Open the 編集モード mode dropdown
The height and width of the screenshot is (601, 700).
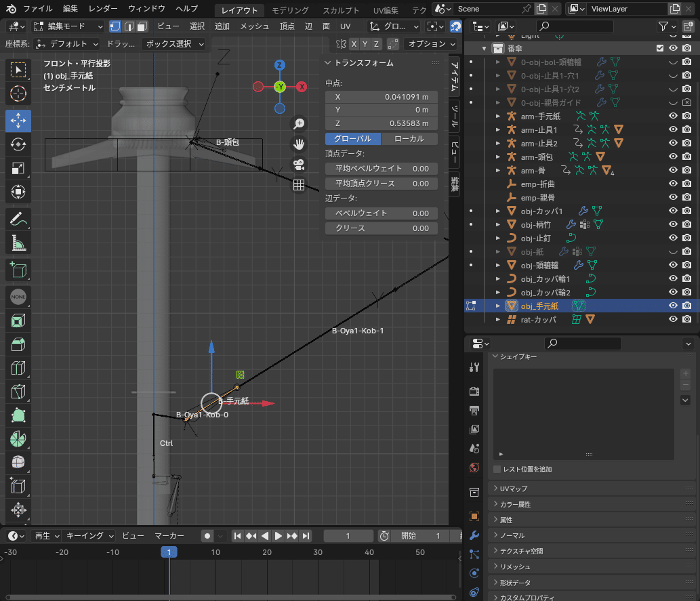tap(68, 26)
